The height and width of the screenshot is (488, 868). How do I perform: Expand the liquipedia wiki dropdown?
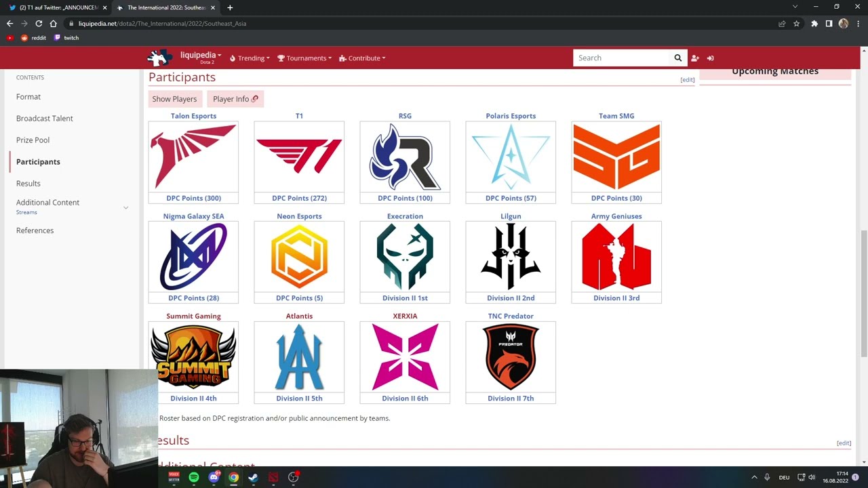(201, 55)
